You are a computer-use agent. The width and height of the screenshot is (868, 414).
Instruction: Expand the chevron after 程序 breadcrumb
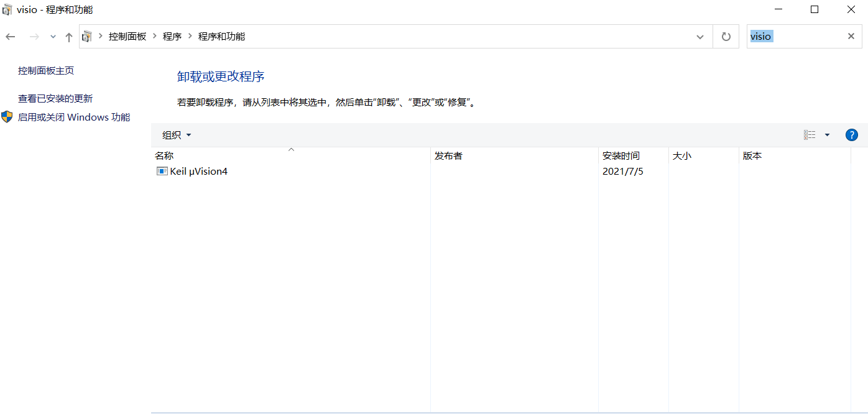pyautogui.click(x=190, y=36)
